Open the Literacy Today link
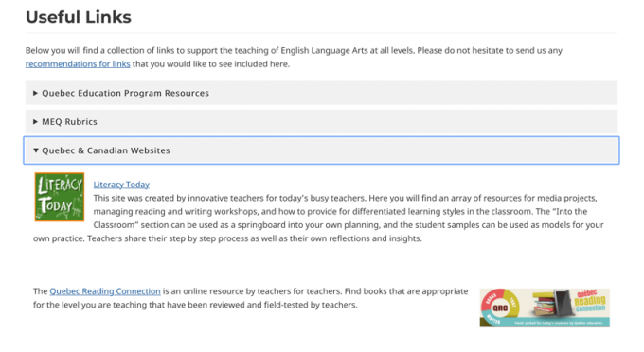The image size is (644, 352). tap(121, 185)
